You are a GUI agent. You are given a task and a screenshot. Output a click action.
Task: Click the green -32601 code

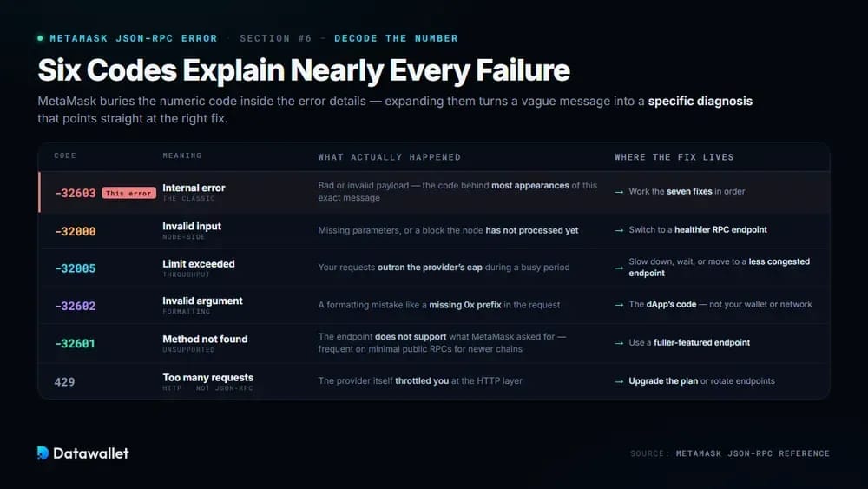pos(76,344)
